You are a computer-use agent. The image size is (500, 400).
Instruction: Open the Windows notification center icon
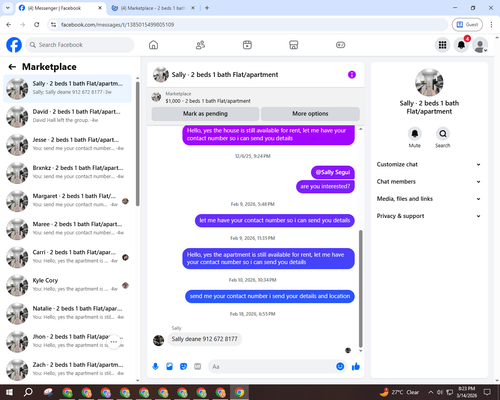487,392
